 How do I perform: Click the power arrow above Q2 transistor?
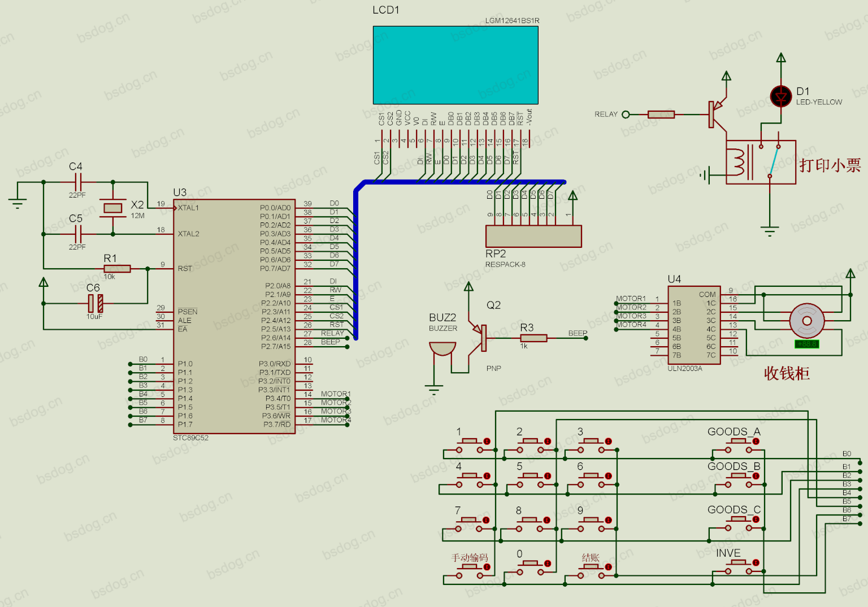tap(468, 287)
